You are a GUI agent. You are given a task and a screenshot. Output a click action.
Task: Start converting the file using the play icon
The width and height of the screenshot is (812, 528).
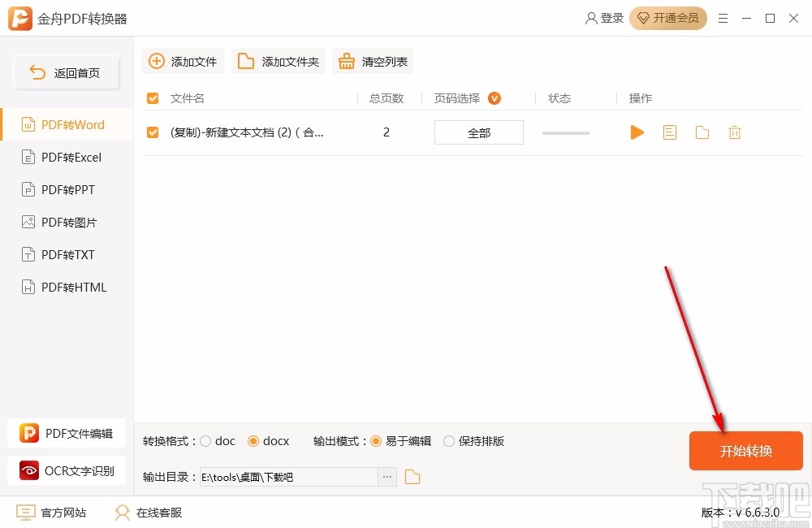click(x=637, y=132)
